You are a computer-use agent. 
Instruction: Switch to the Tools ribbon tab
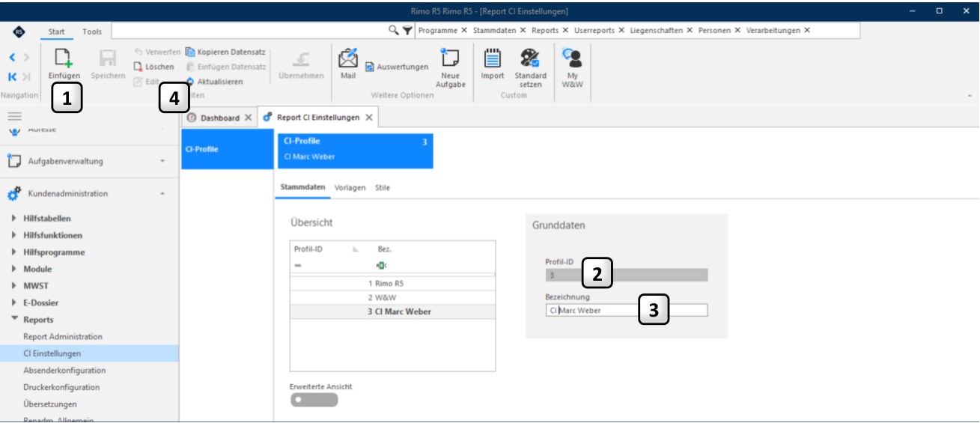(92, 31)
